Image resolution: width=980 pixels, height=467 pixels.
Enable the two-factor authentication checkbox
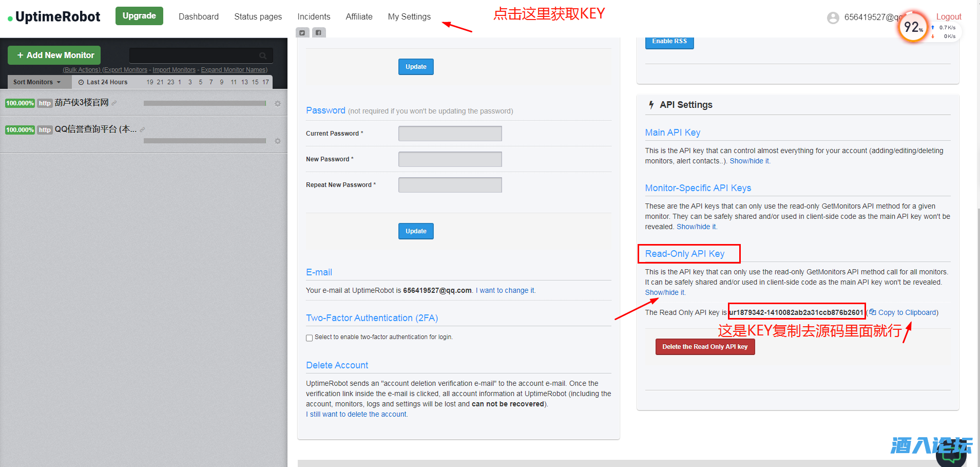tap(310, 338)
